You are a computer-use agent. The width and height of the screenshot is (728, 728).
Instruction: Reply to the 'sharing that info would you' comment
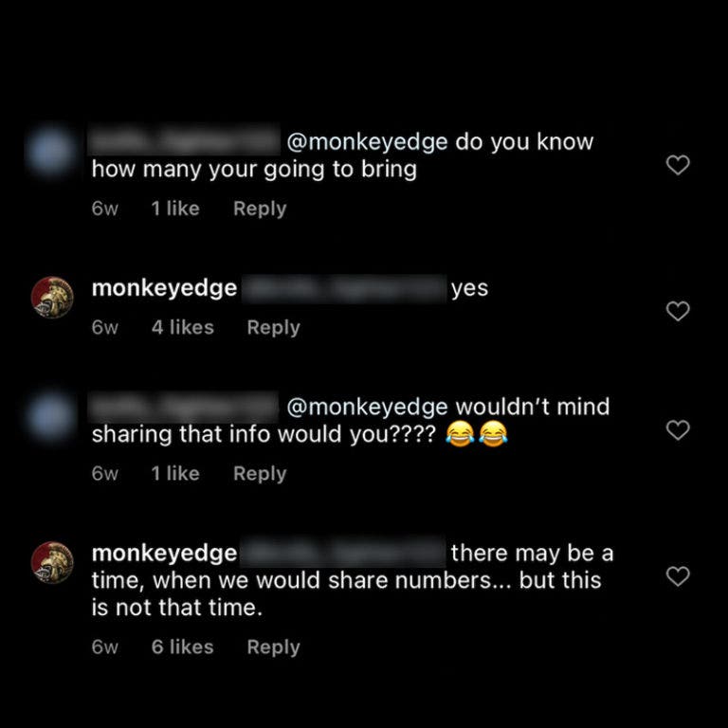[260, 474]
